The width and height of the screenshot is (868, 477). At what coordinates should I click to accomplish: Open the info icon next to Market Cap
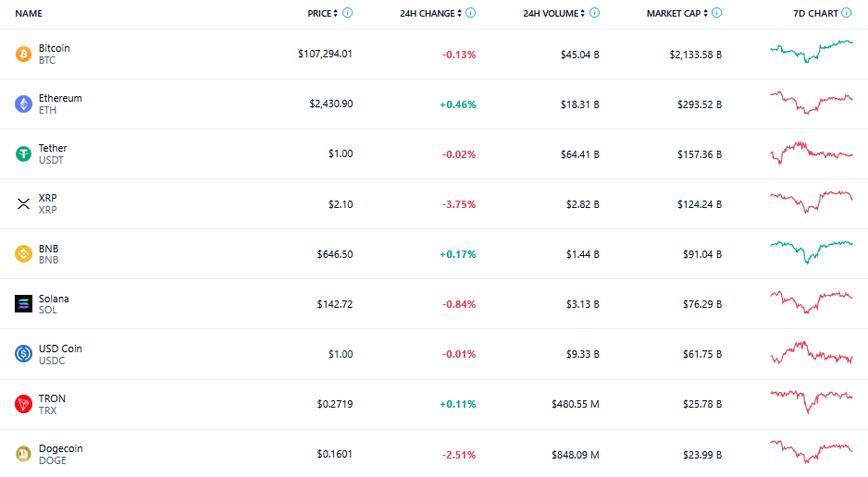click(717, 13)
